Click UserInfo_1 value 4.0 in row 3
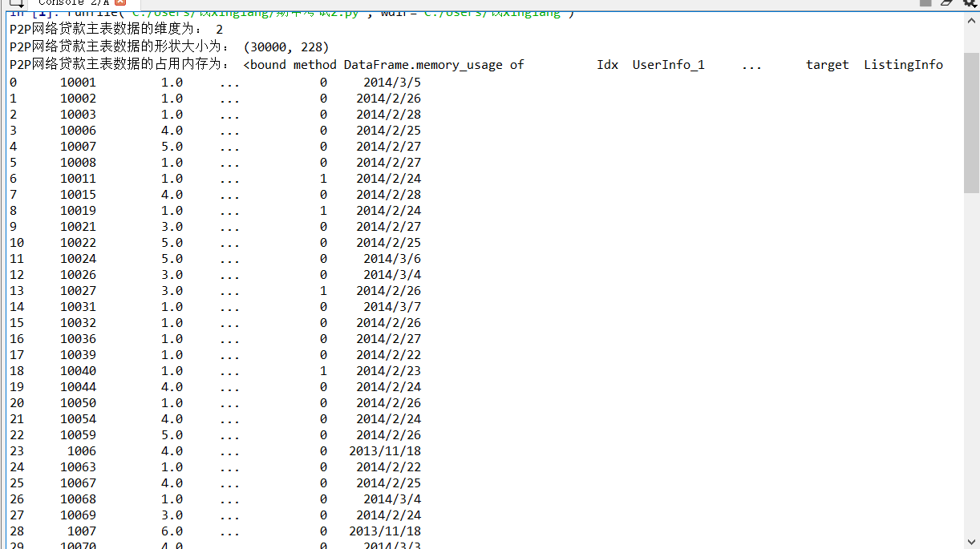Image resolution: width=980 pixels, height=549 pixels. click(172, 130)
